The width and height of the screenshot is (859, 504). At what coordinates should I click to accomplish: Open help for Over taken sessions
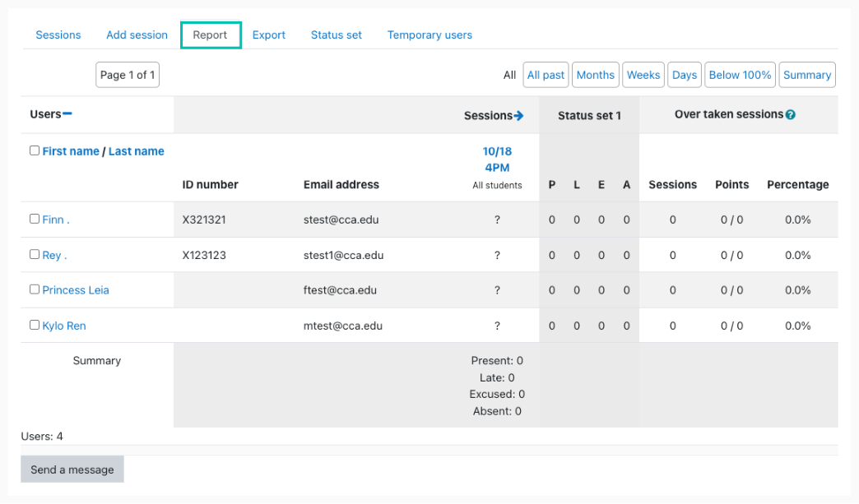point(791,115)
